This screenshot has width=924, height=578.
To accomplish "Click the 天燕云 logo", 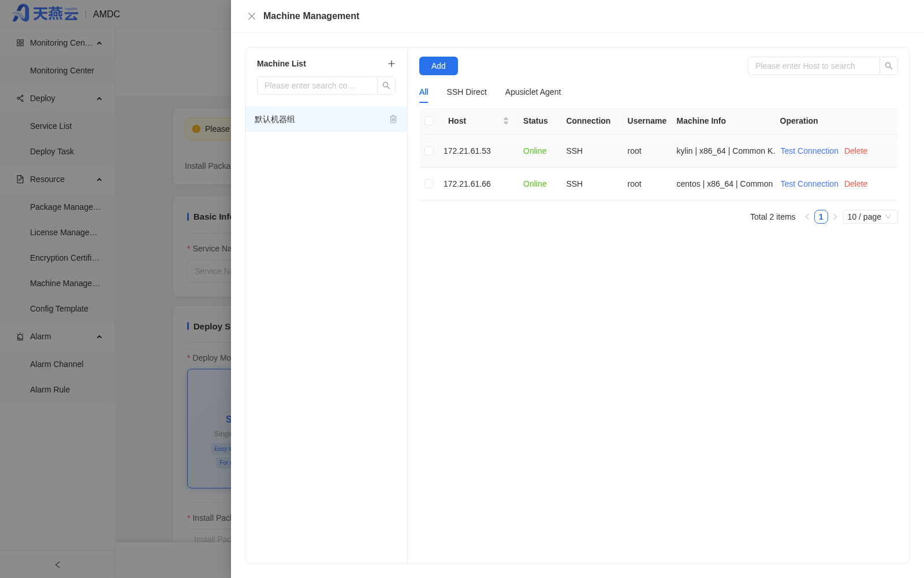I will click(x=45, y=13).
